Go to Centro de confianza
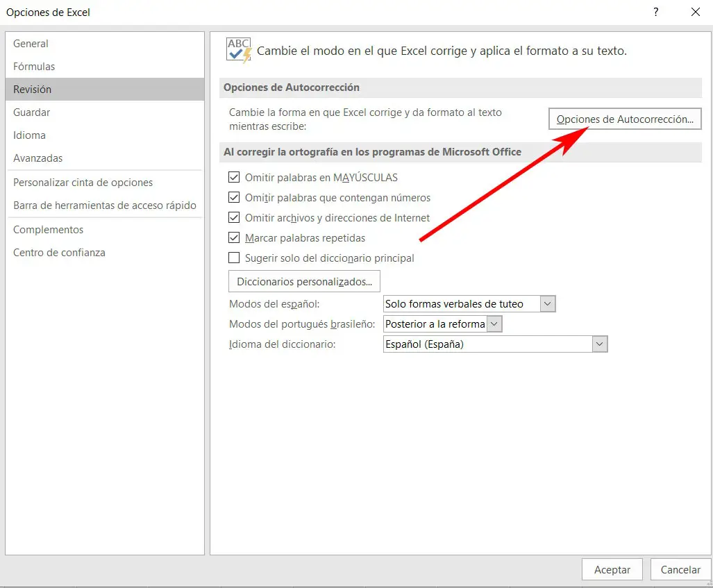Viewport: 713px width, 588px height. 105,253
